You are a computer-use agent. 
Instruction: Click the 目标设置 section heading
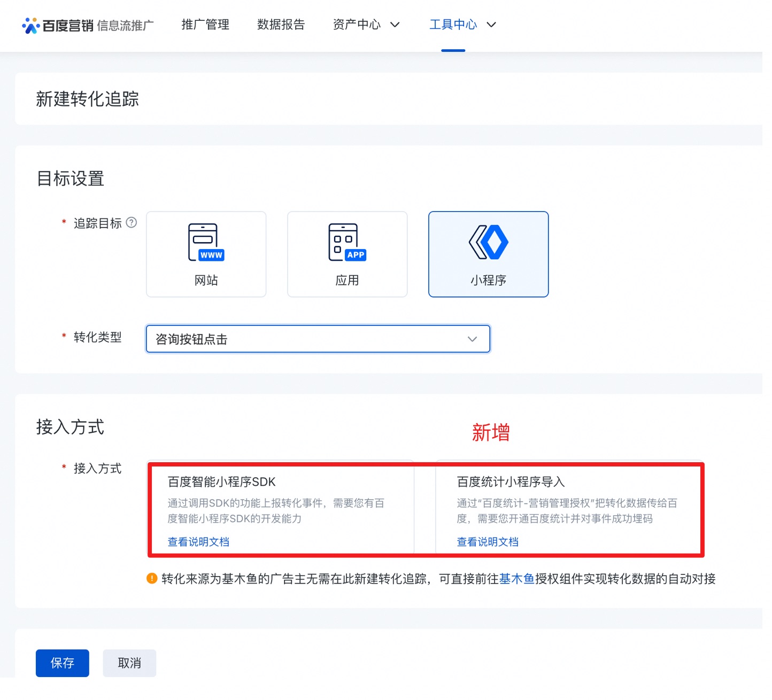[x=70, y=178]
